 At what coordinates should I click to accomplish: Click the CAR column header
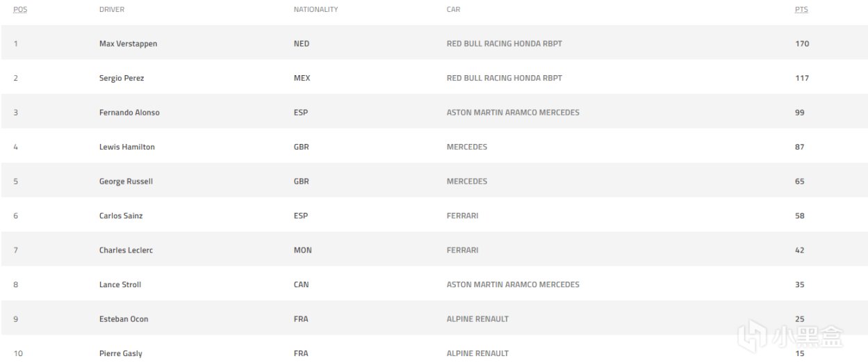coord(453,10)
